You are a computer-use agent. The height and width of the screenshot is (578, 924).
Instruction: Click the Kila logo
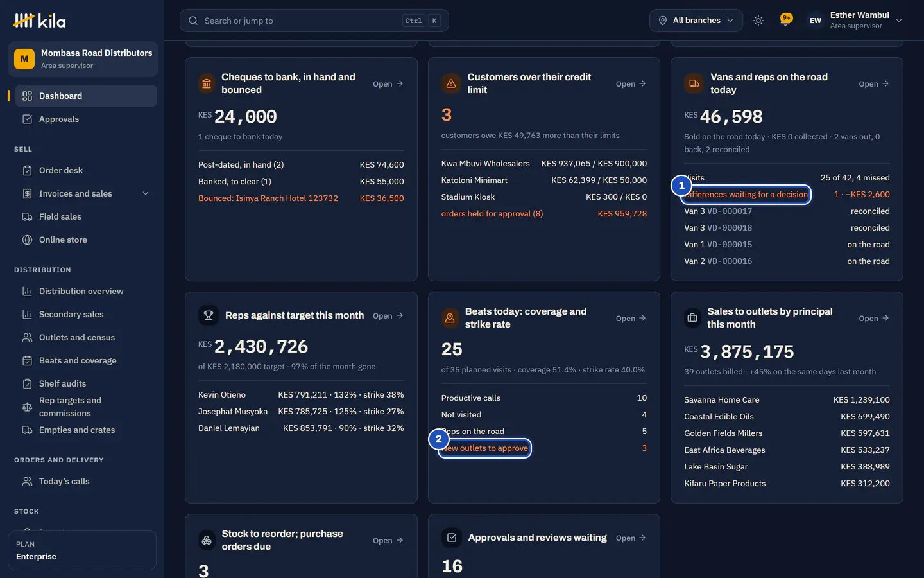(x=39, y=21)
